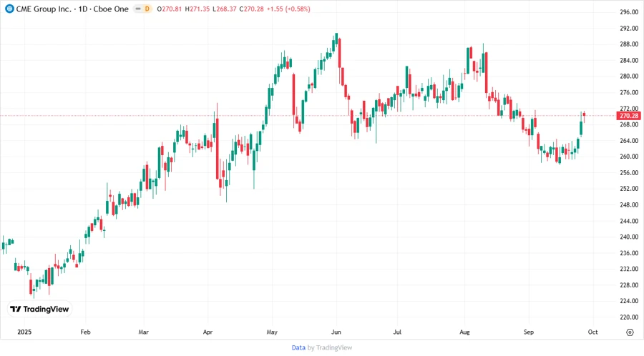Open the Data link by TradingView
The image size is (644, 356).
298,347
